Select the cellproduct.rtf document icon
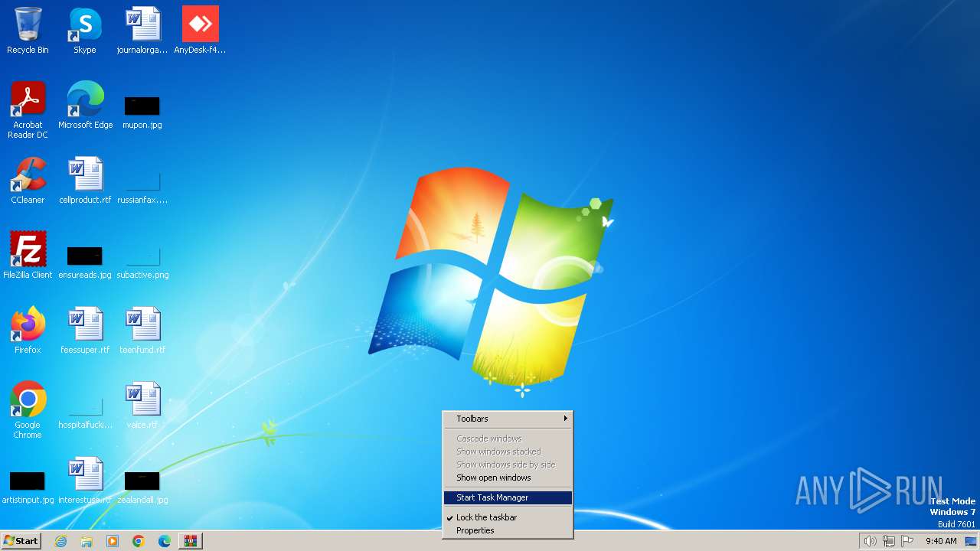Viewport: 980px width, 551px height. click(x=85, y=181)
